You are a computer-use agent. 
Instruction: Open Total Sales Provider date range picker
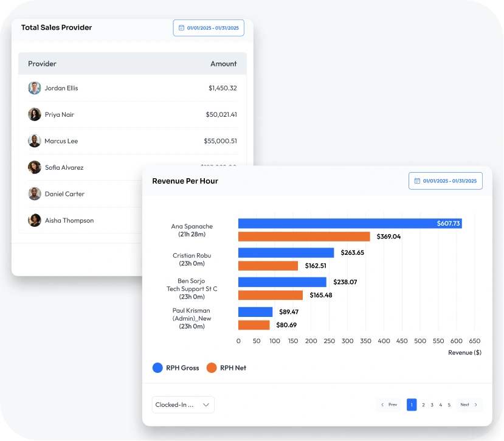click(x=209, y=28)
